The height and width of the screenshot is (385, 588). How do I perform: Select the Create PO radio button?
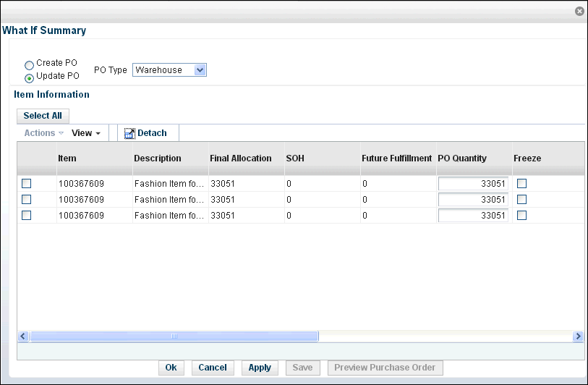click(x=29, y=65)
